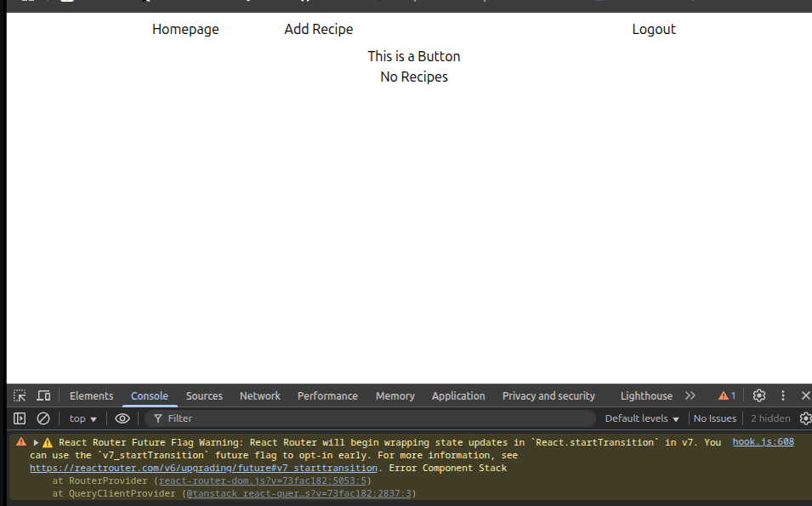Open console settings gear beside 2 hidden
This screenshot has height=506, width=812.
[805, 418]
